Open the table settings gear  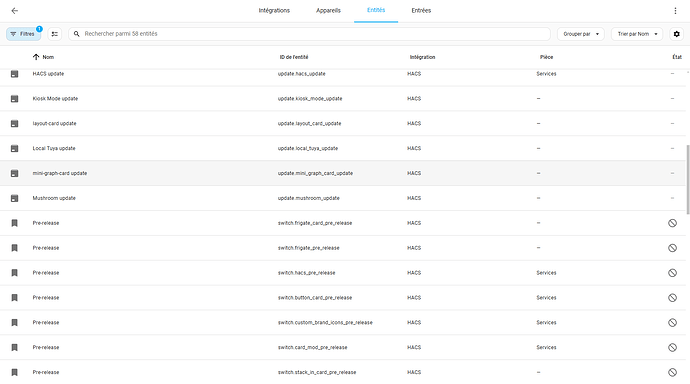coord(676,34)
